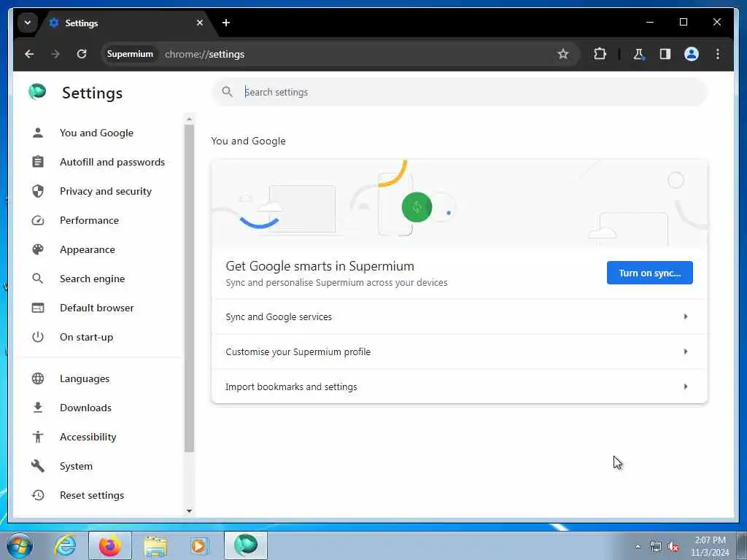The width and height of the screenshot is (747, 560).
Task: Open the profile avatar menu
Action: (x=692, y=54)
